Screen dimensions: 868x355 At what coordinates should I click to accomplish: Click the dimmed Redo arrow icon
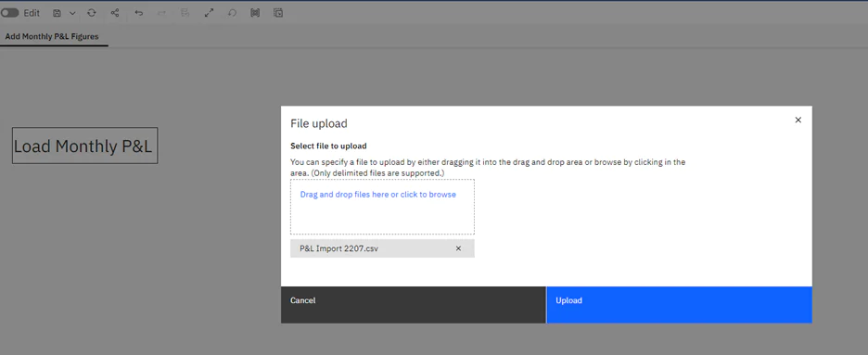tap(161, 13)
